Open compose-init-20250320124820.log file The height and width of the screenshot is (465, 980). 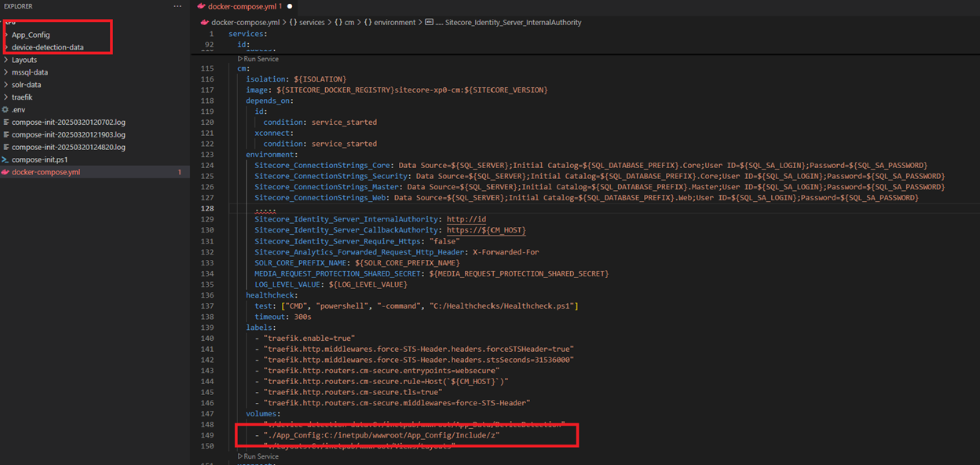68,147
